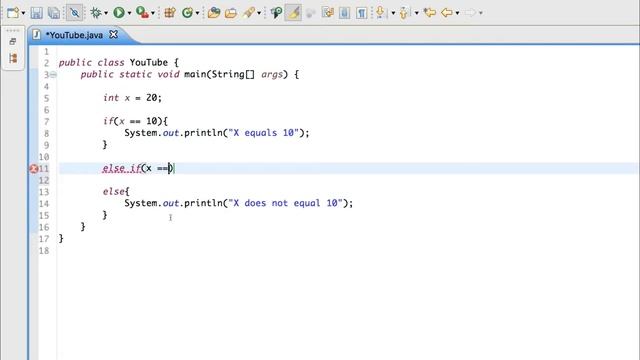Save the YouTube.java file
Image resolution: width=640 pixels, height=360 pixels.
(36, 13)
